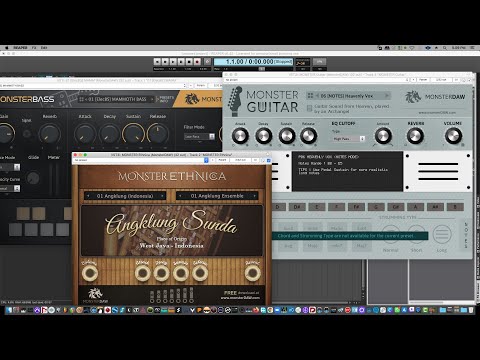Click Monster Bass Release knob
Viewport: 480px width, 360px height.
(x=157, y=134)
